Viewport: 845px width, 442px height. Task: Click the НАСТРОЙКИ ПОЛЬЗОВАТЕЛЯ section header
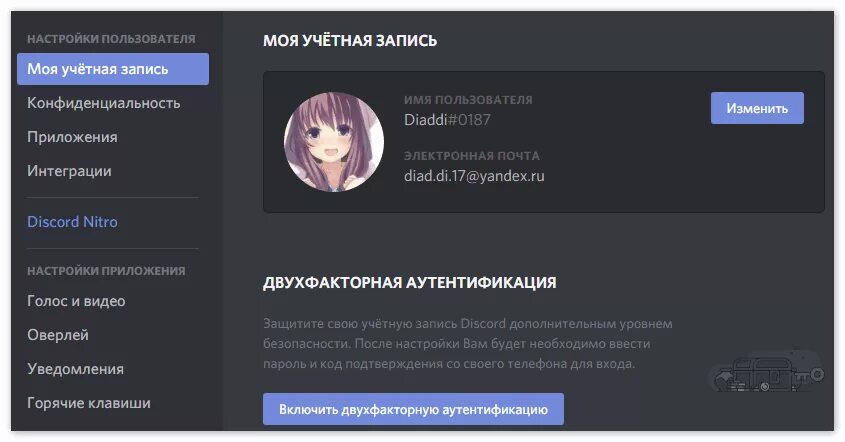(x=111, y=39)
